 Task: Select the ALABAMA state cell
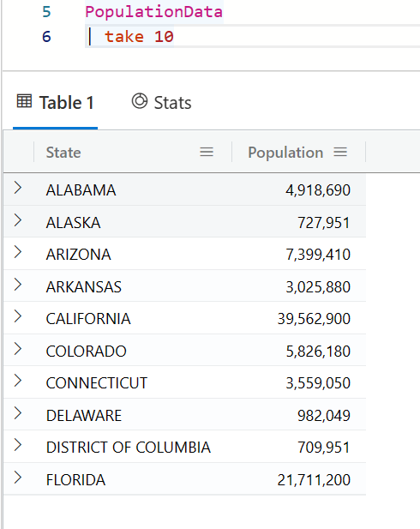tap(81, 190)
